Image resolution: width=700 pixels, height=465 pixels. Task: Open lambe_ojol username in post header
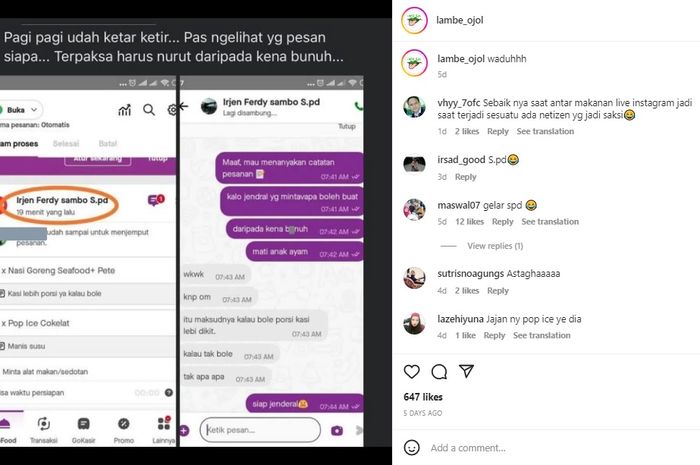pos(460,20)
